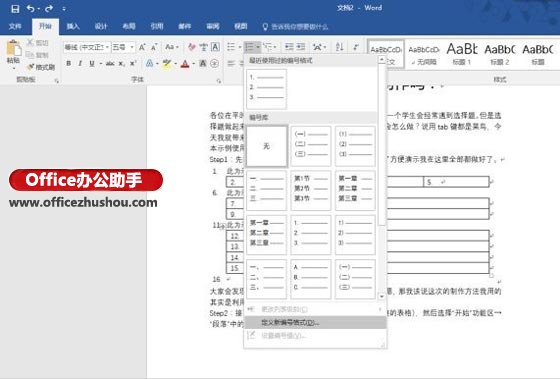Open 更改列表级别 submenu

315,309
